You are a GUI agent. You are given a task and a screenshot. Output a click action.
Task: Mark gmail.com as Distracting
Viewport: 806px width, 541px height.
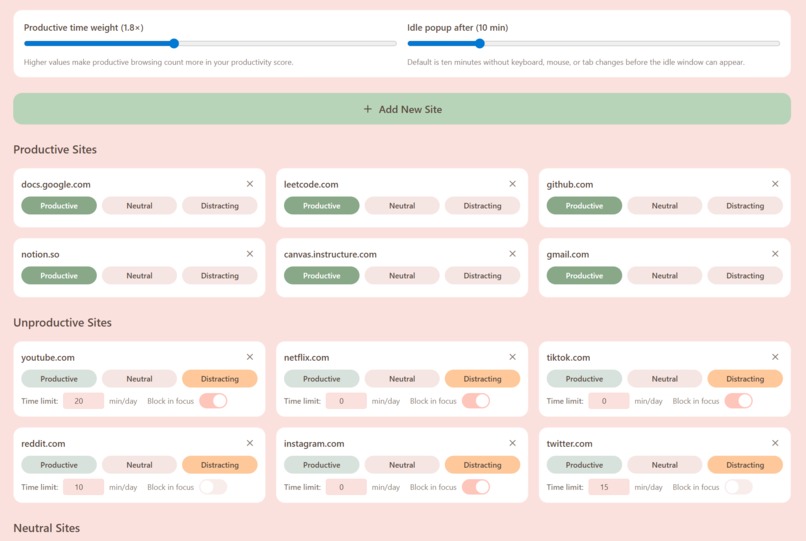745,276
